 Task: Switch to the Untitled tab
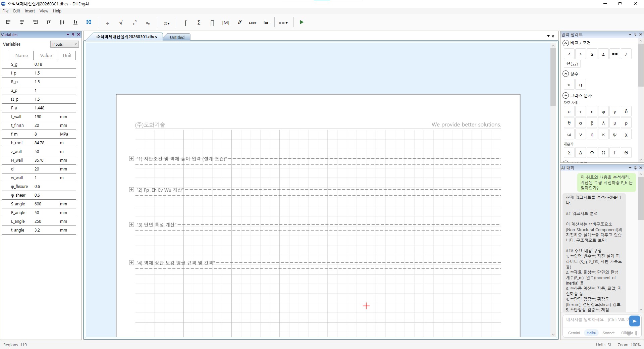177,37
